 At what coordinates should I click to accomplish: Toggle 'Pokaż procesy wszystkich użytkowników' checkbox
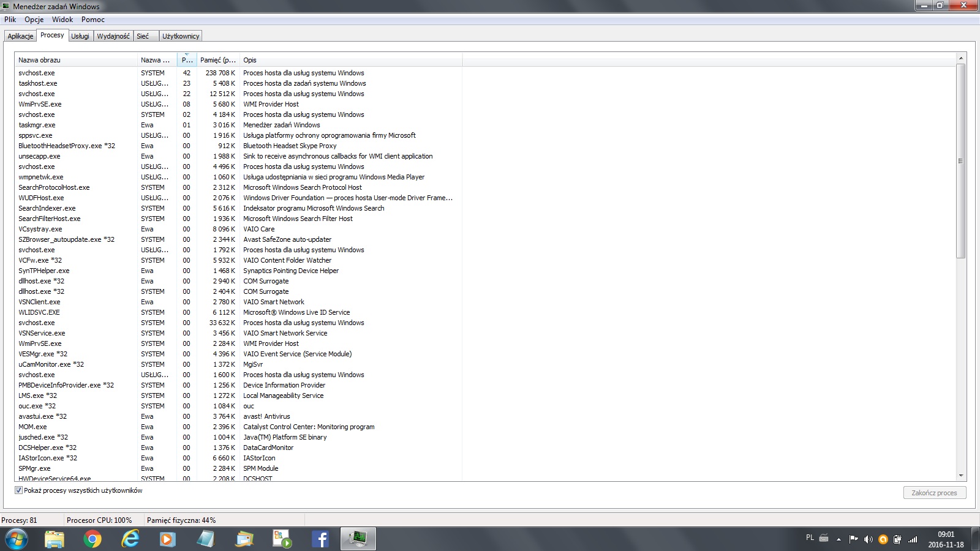18,490
